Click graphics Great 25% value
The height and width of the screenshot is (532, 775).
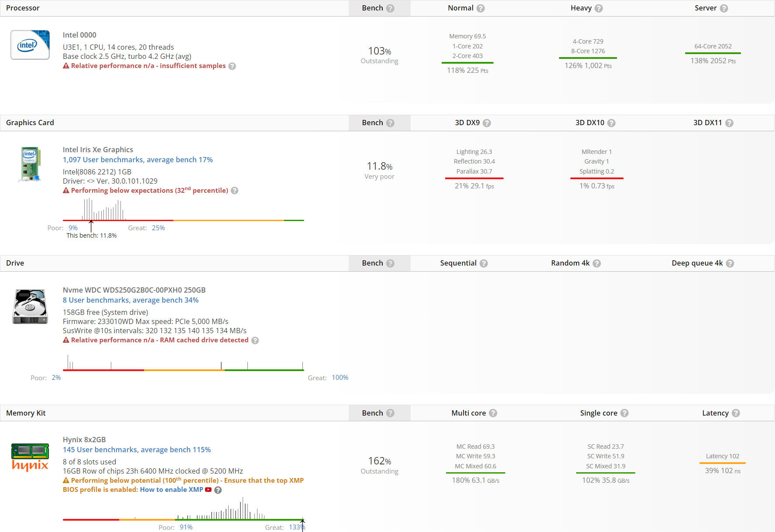[x=158, y=228]
